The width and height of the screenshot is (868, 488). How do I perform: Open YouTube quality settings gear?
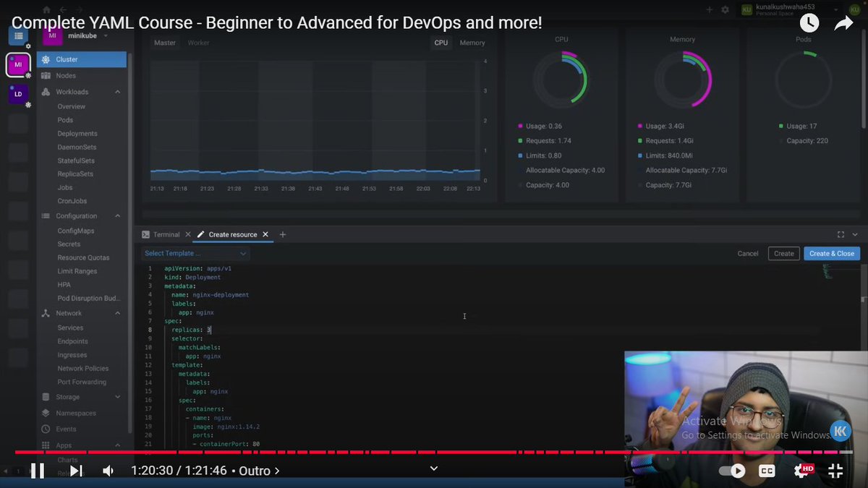click(x=803, y=471)
